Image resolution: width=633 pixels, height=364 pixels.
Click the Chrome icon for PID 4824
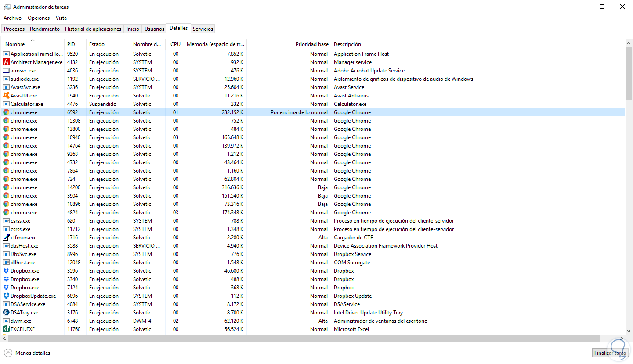point(6,213)
